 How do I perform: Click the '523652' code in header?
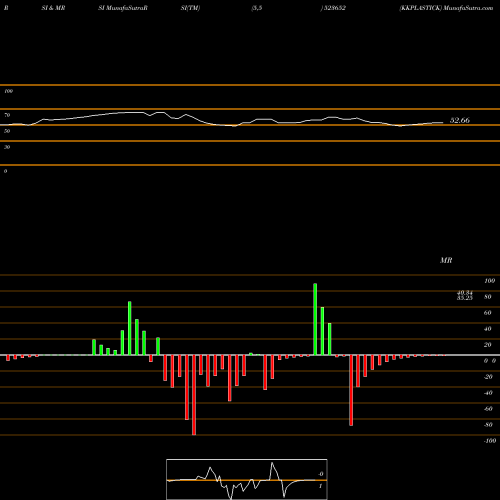pos(335,8)
